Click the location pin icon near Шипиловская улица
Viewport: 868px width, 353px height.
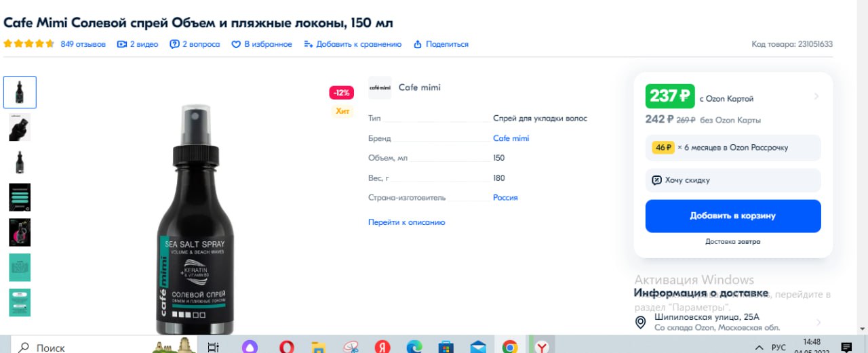click(640, 323)
